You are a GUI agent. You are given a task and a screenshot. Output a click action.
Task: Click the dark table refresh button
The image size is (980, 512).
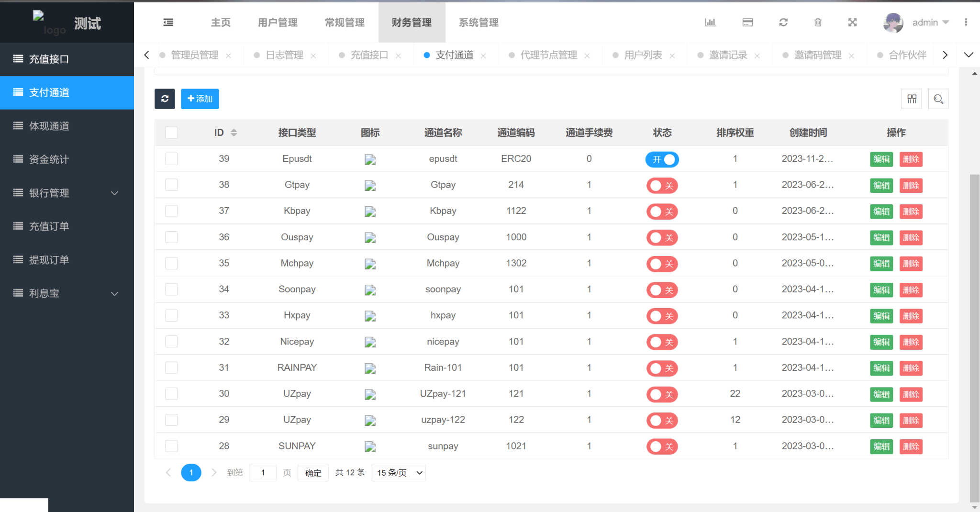pos(165,99)
